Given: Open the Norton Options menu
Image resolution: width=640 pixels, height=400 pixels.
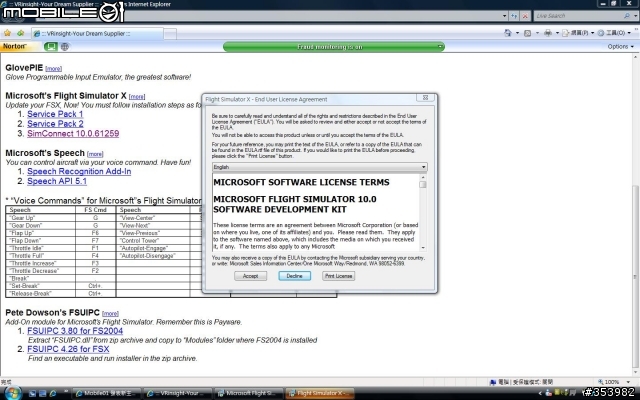Looking at the screenshot, I should pos(620,47).
